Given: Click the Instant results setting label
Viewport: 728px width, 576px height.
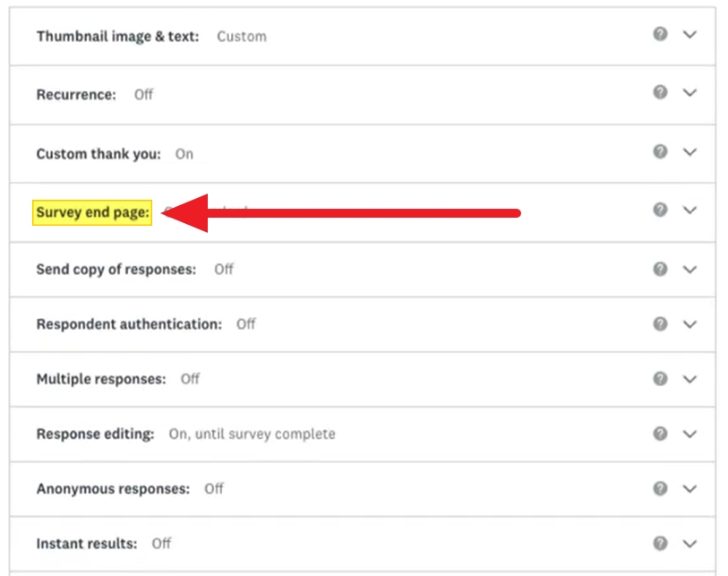Looking at the screenshot, I should [x=87, y=544].
